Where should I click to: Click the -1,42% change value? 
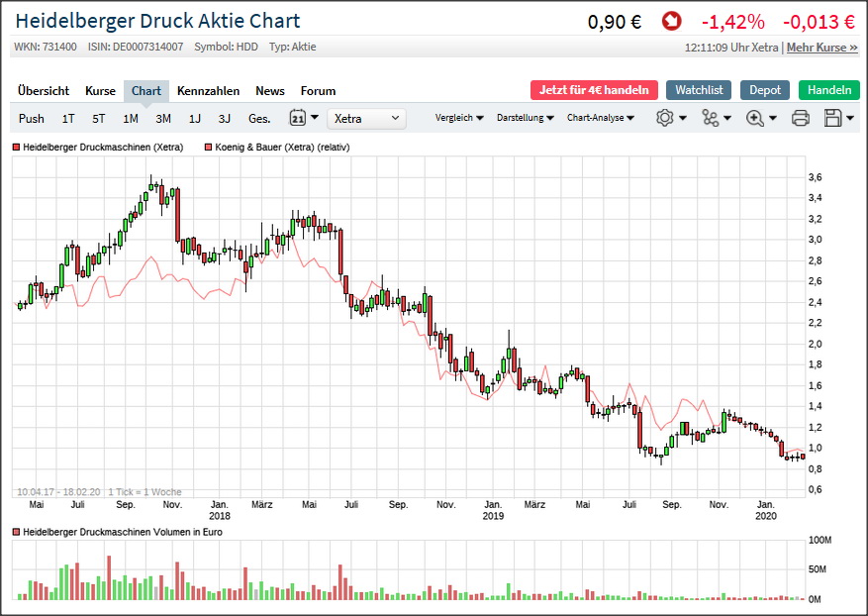click(733, 22)
